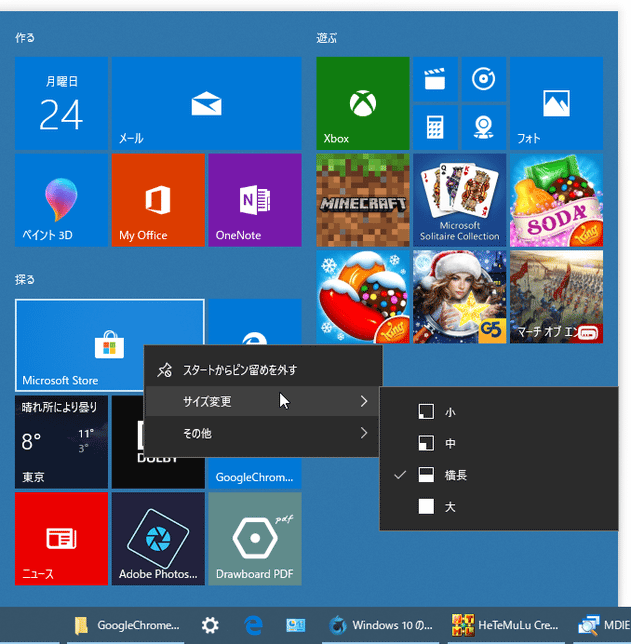Viewport: 631px width, 644px height.
Task: Open the Tokyo weather tile
Action: coord(61,442)
